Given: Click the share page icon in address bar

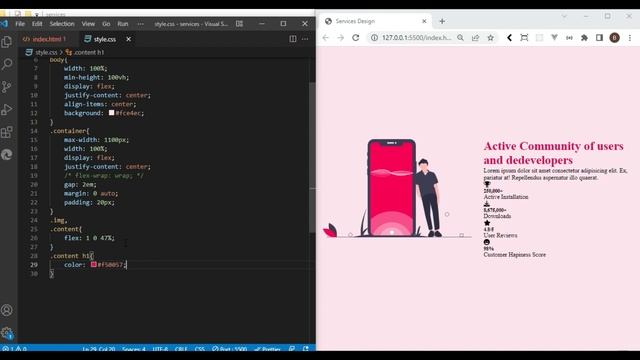Looking at the screenshot, I should (x=476, y=38).
